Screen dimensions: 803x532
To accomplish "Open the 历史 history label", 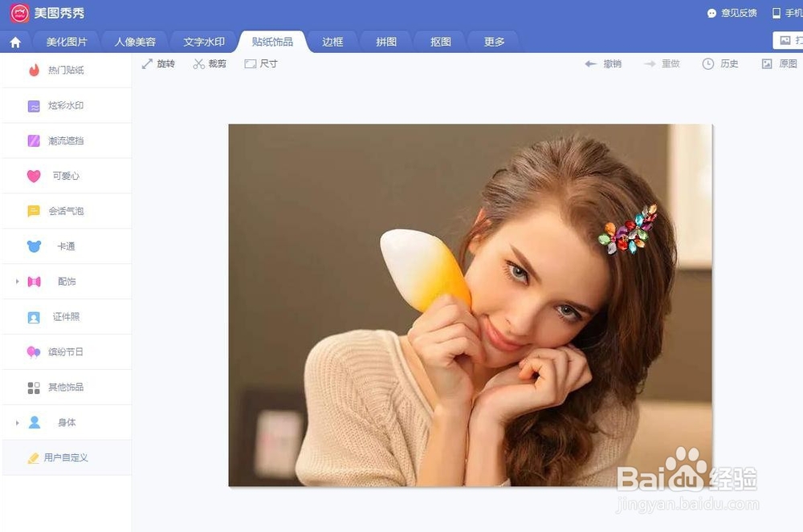I will [x=729, y=64].
